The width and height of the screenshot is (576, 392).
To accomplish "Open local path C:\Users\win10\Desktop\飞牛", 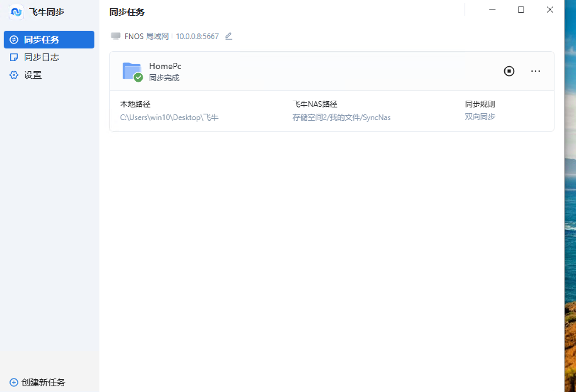I will [x=169, y=117].
